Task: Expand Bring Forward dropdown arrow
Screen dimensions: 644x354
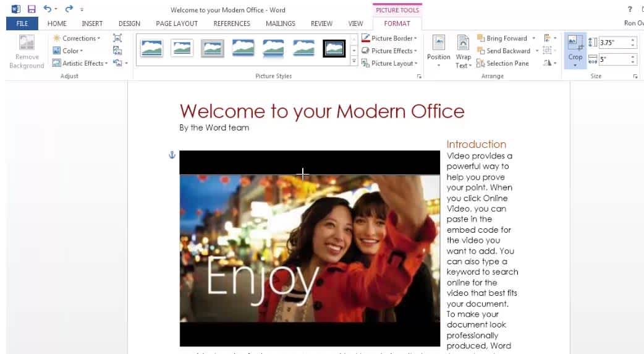Action: pyautogui.click(x=533, y=38)
